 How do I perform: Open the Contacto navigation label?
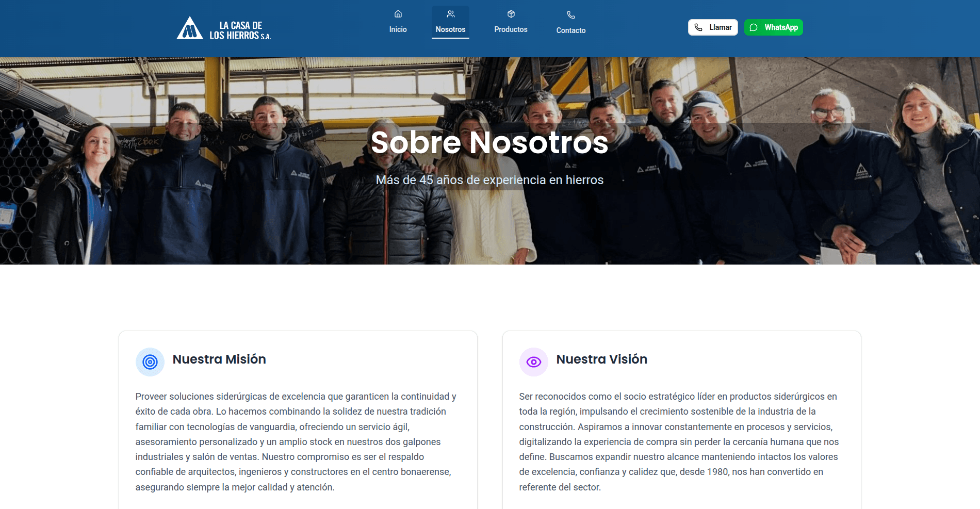(x=571, y=30)
